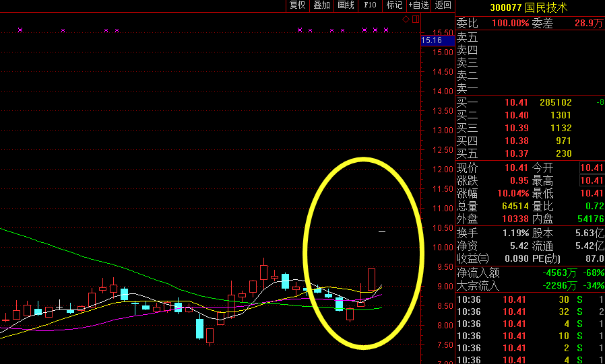The width and height of the screenshot is (605, 364).
Task: Click the 15.16 price label on the axis
Action: [431, 40]
